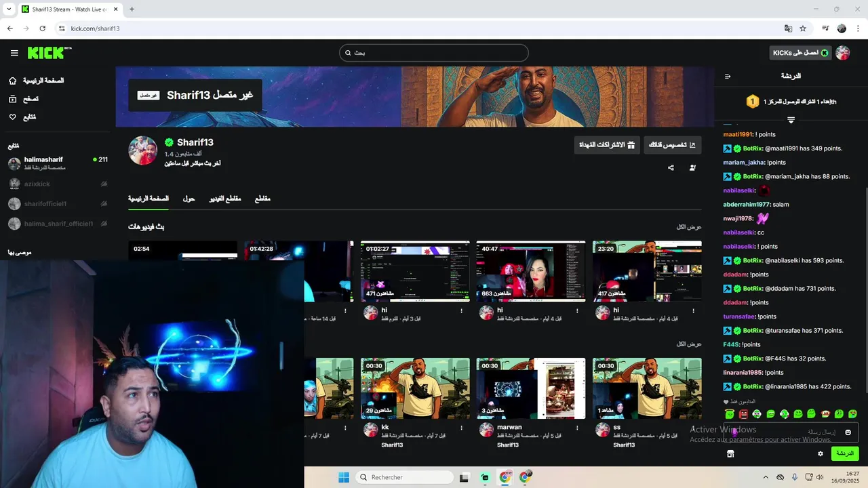Image resolution: width=868 pixels, height=488 pixels.
Task: Open options menu for 'marwan' video
Action: pos(577,428)
